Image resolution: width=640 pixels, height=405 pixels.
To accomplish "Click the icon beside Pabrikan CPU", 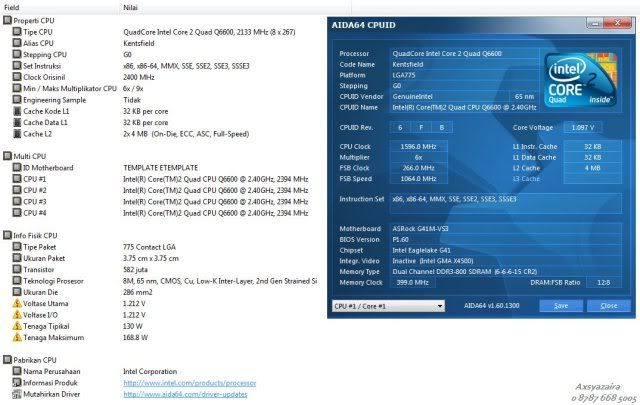I will coord(7,360).
